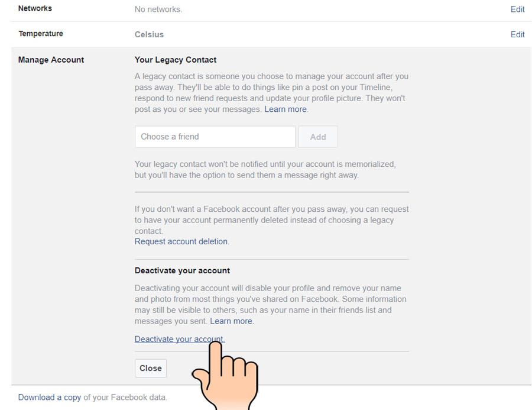Focus the Choose a friend field
This screenshot has height=410, width=532.
coord(215,137)
